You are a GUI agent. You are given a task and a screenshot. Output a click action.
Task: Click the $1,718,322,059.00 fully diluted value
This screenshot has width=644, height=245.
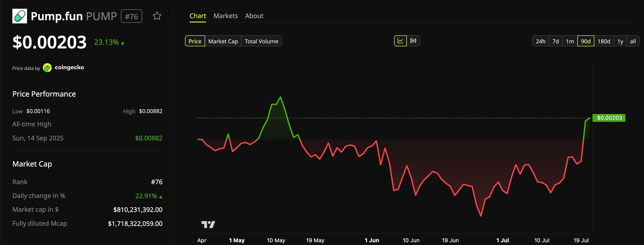tap(135, 223)
